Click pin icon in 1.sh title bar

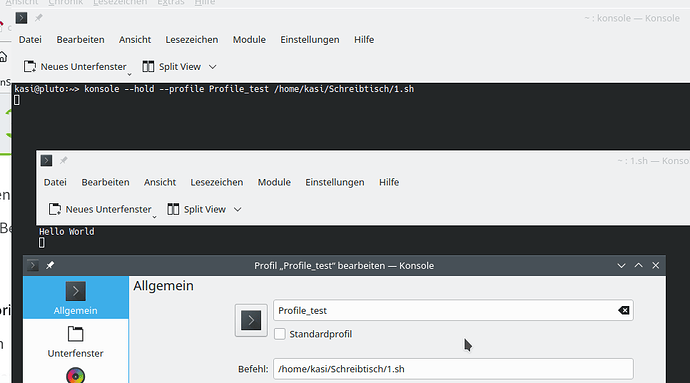[x=64, y=161]
